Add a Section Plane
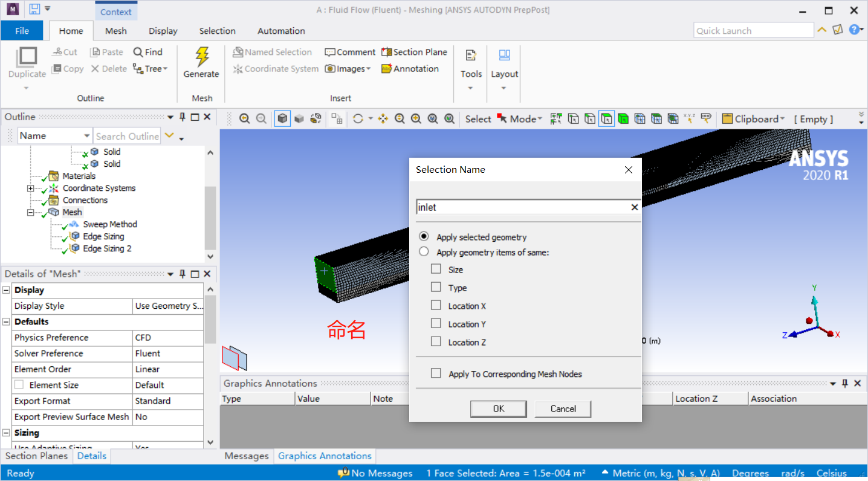This screenshot has height=481, width=868. 414,52
